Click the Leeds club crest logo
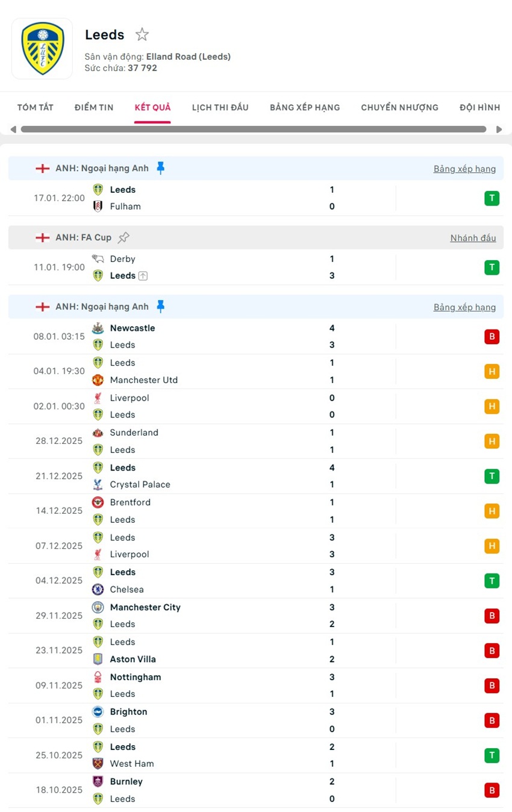The image size is (512, 812). point(42,48)
